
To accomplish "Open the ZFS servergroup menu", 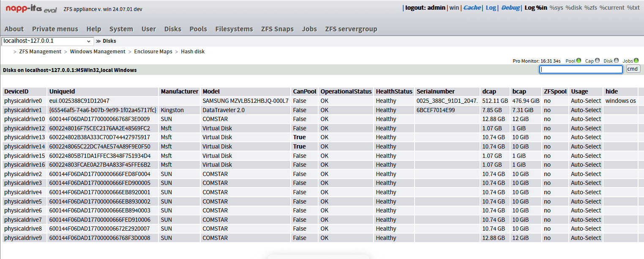I will (351, 29).
